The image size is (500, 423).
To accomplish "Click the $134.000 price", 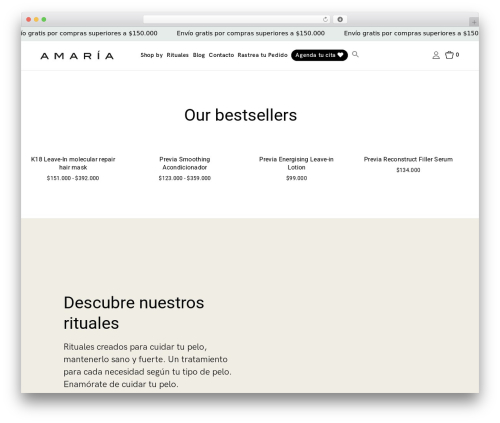I will 408,170.
